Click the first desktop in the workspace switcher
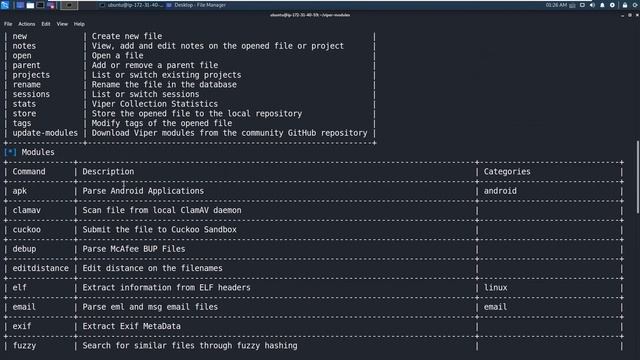This screenshot has width=640, height=360. pyautogui.click(x=69, y=5)
